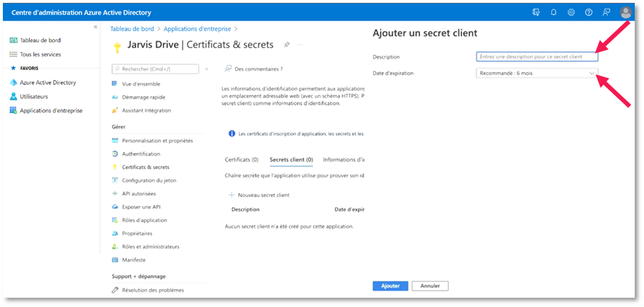Click the Applications d'entreprise breadcrumb link

click(x=197, y=29)
